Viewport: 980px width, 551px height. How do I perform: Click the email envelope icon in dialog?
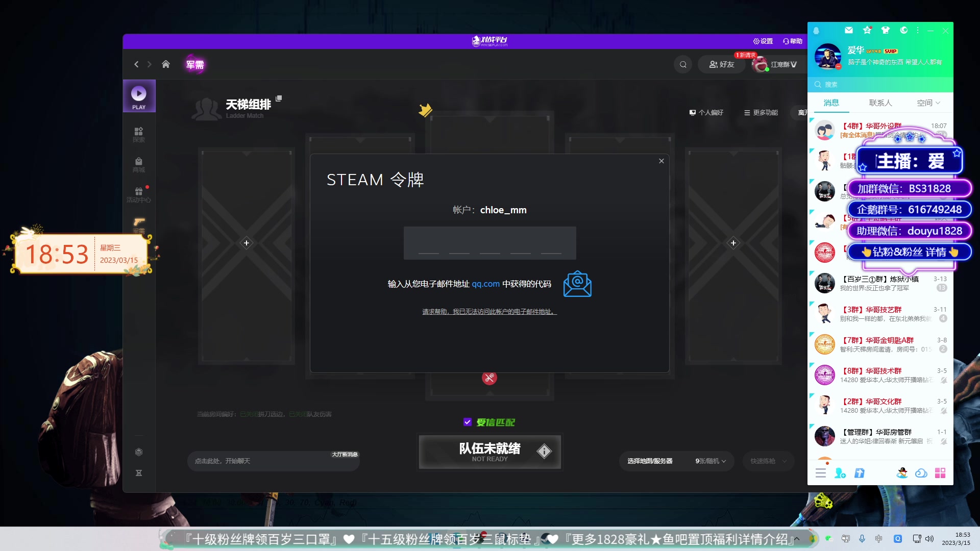click(577, 284)
